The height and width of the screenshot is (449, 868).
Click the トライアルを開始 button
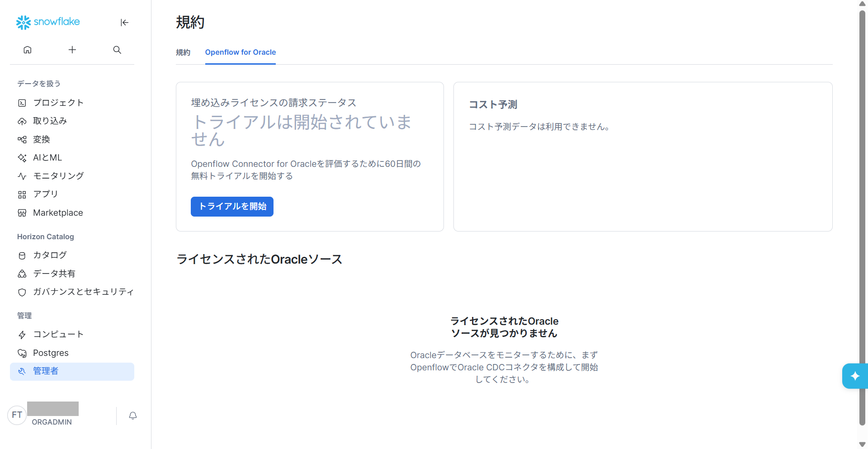232,207
